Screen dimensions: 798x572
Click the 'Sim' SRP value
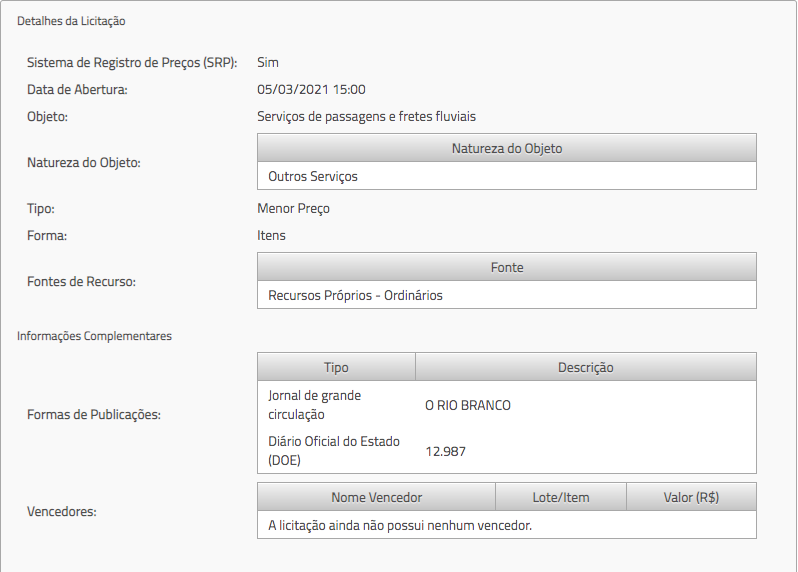coord(267,62)
